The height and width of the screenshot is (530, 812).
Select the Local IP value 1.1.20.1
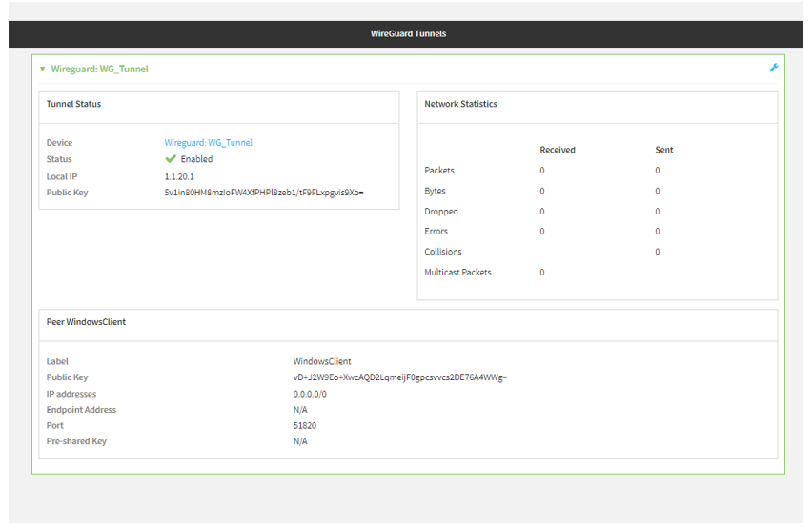pos(179,176)
